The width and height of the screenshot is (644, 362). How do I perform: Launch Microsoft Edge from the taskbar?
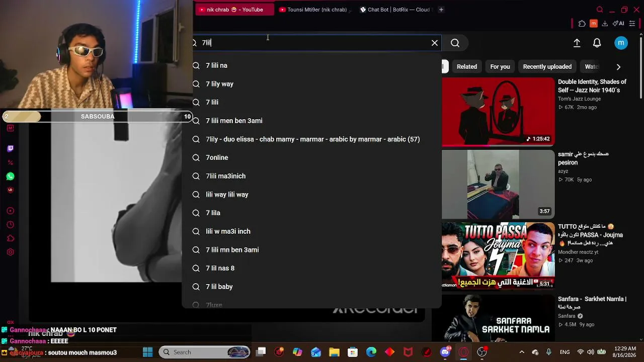[x=371, y=352]
